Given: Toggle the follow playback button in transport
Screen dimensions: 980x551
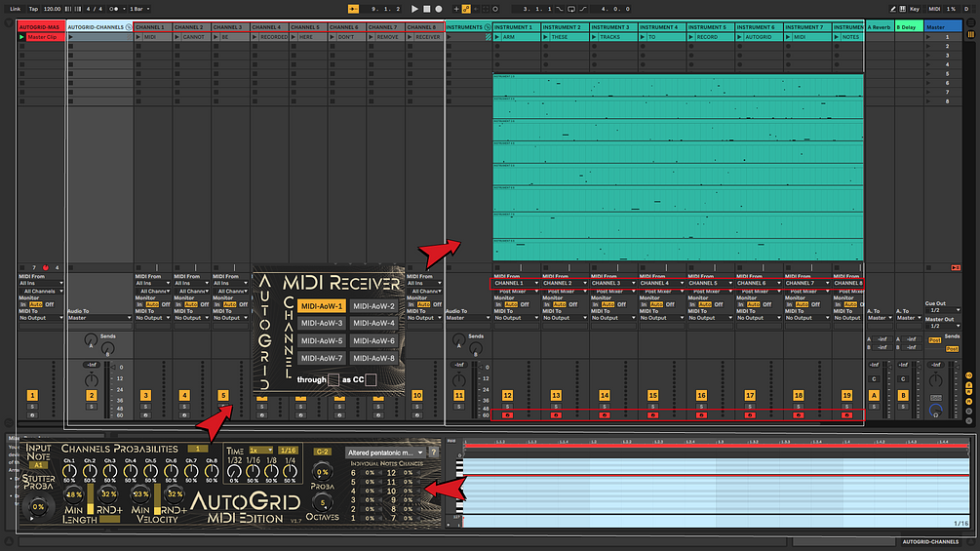Looking at the screenshot, I should point(353,9).
